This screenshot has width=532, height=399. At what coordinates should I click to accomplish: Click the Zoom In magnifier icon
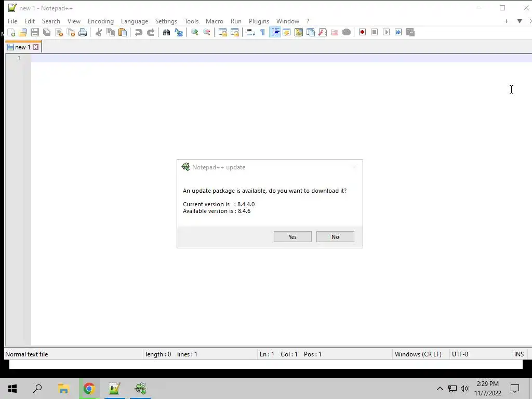[x=194, y=32]
